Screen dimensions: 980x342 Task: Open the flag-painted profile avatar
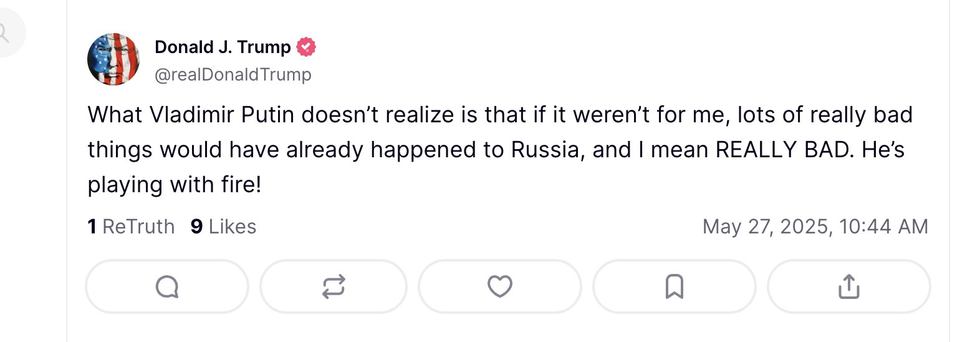pos(113,59)
